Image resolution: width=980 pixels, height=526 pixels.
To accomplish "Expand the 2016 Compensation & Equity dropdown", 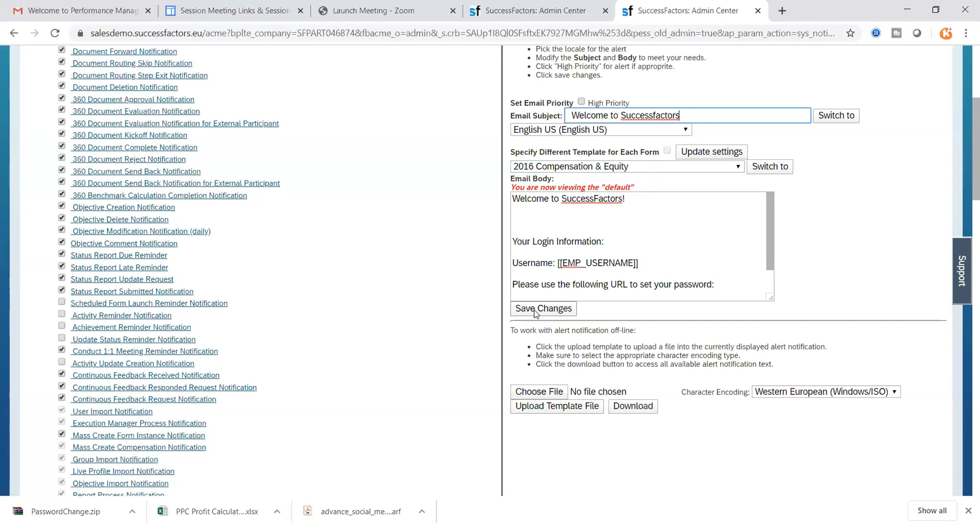I will [x=627, y=167].
